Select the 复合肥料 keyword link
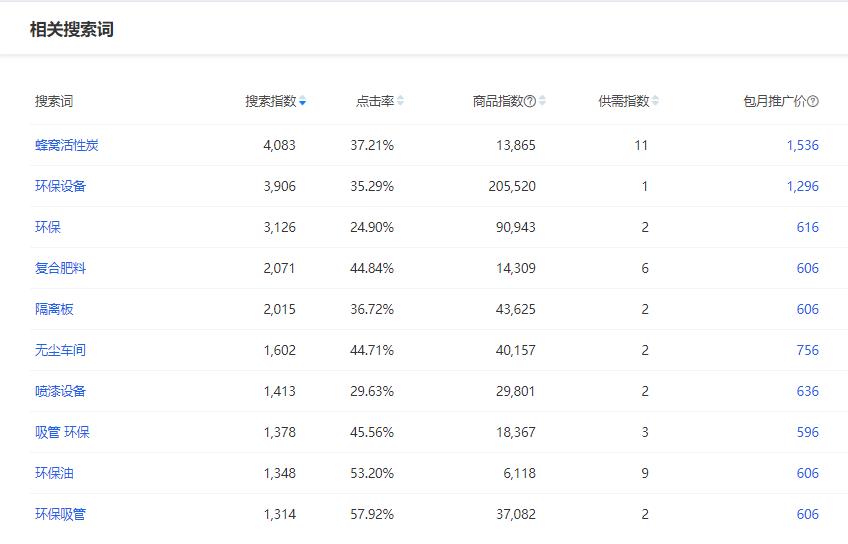848x544 pixels. point(60,268)
